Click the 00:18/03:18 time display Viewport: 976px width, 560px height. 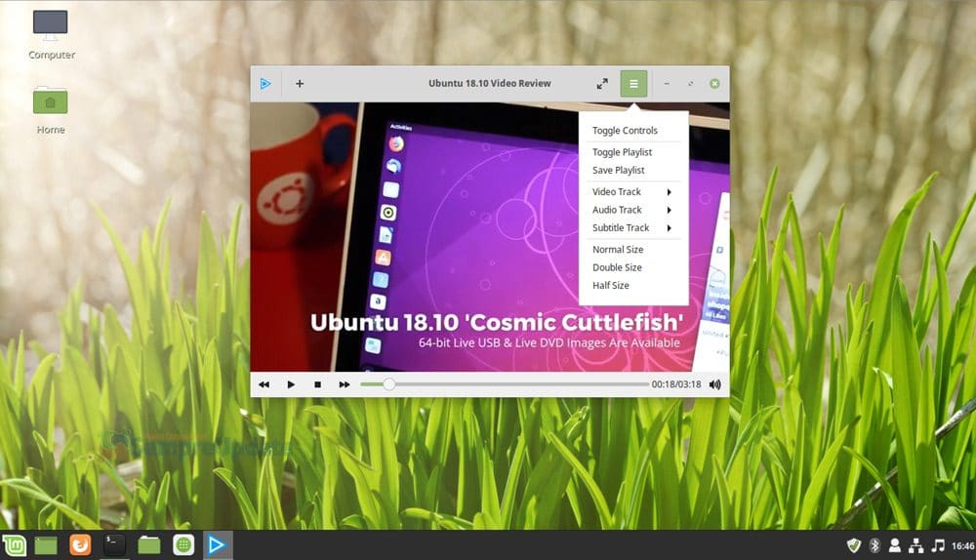pos(676,384)
